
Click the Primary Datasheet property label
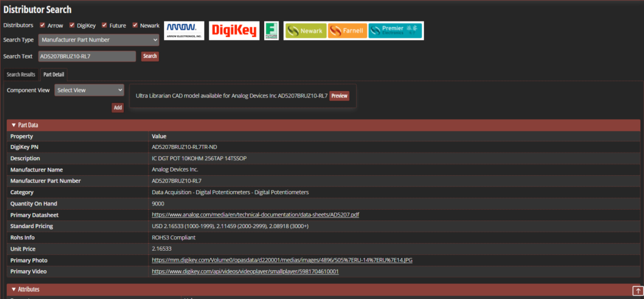tap(34, 214)
